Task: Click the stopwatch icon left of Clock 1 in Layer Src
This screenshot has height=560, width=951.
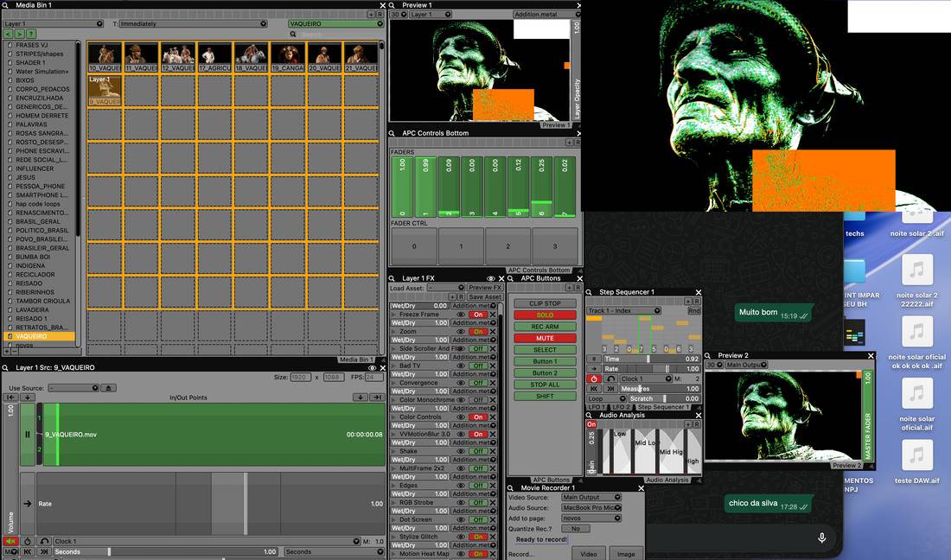Action: pos(28,541)
